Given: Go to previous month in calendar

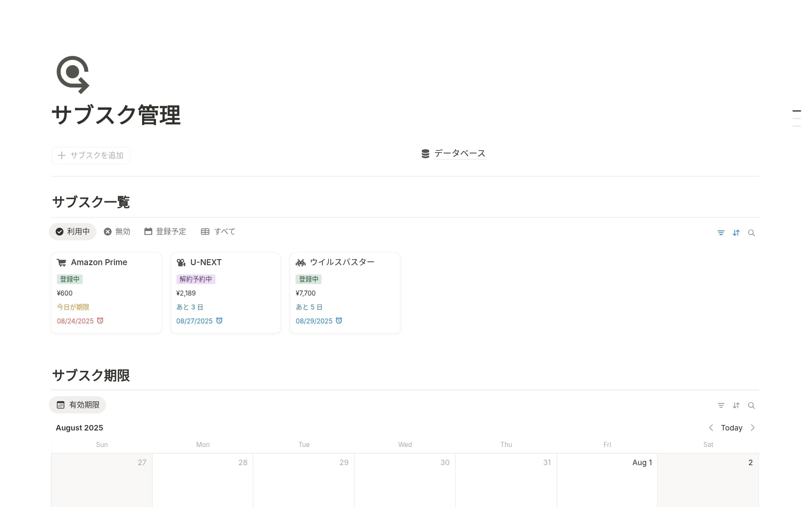Looking at the screenshot, I should click(711, 428).
